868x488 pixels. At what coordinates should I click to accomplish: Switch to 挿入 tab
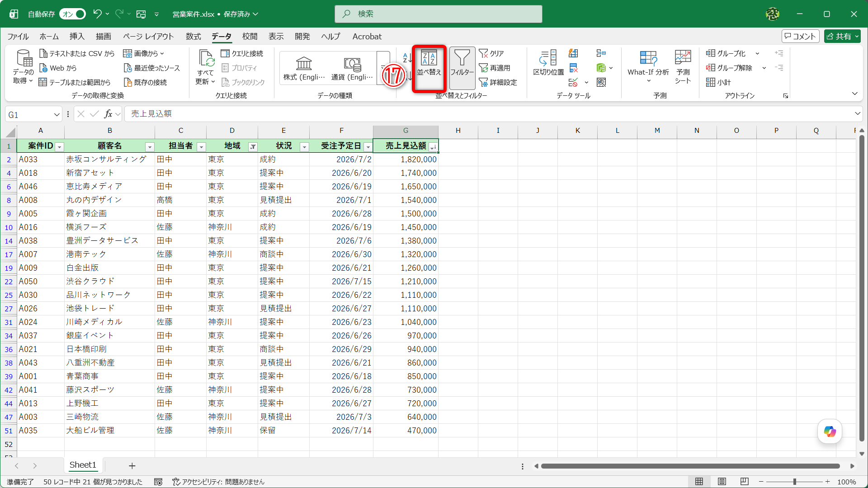77,37
